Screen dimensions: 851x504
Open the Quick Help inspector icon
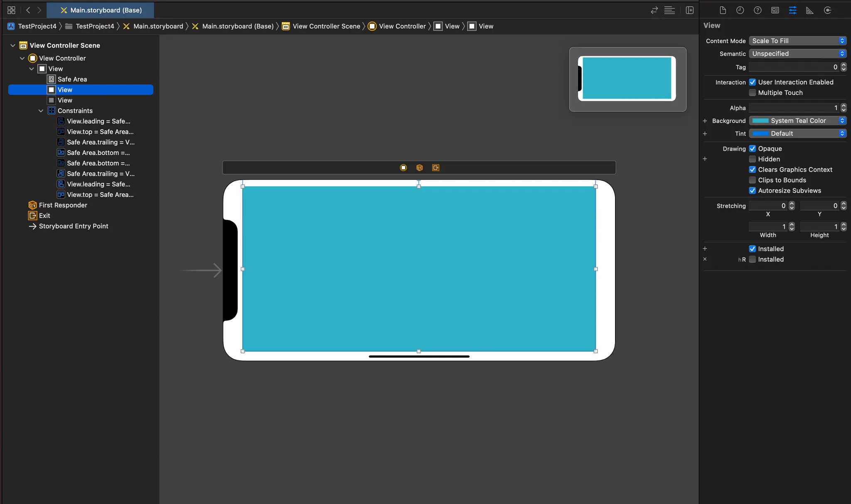[758, 10]
